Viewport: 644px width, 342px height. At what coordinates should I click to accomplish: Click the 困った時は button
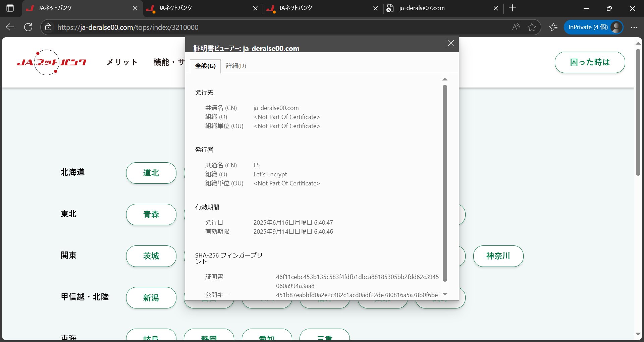[590, 62]
